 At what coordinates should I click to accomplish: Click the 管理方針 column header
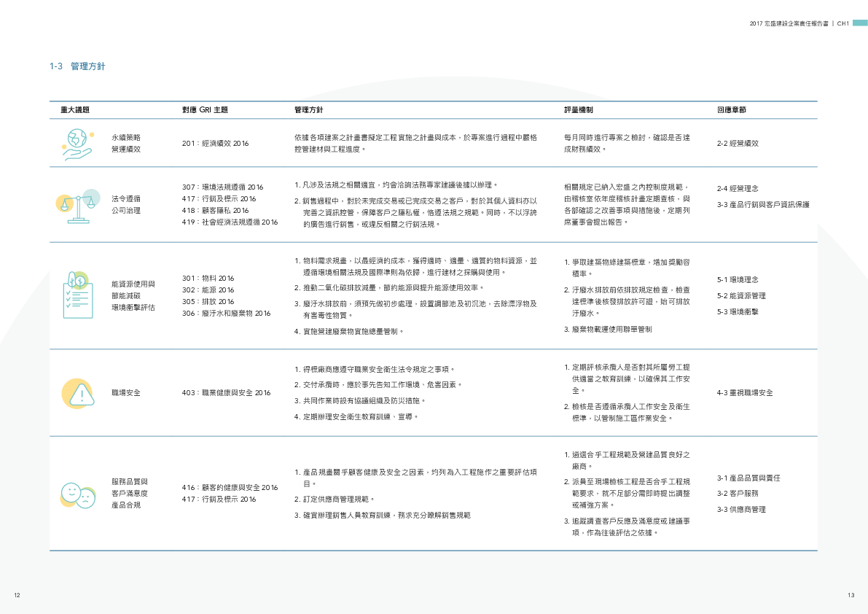coord(309,110)
